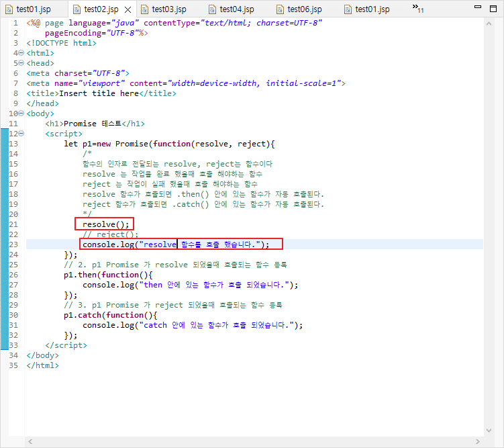Click the console.log "catch" statement line
The width and height of the screenshot is (504, 448).
(x=193, y=325)
